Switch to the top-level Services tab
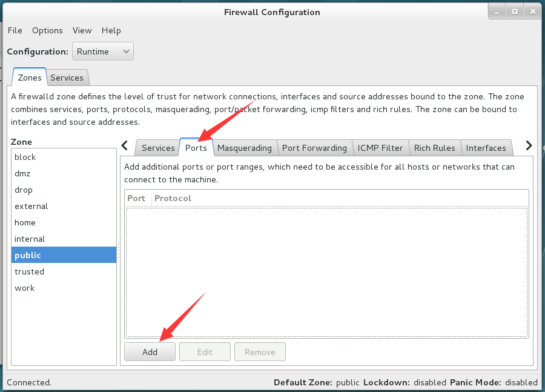The image size is (545, 392). 67,78
